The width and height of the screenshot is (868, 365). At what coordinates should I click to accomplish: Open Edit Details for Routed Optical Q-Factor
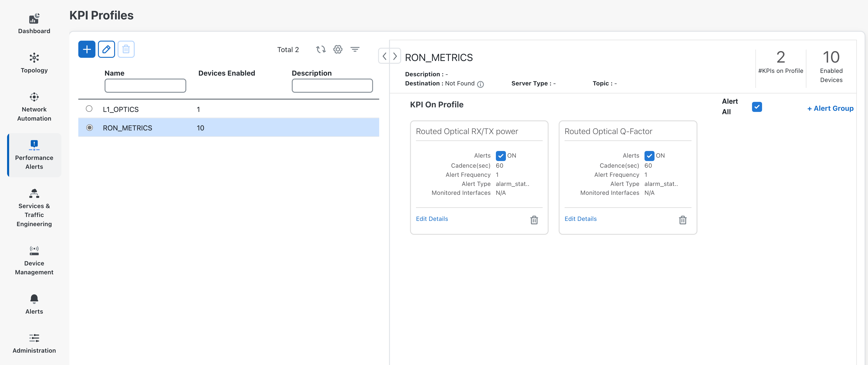[x=580, y=219]
